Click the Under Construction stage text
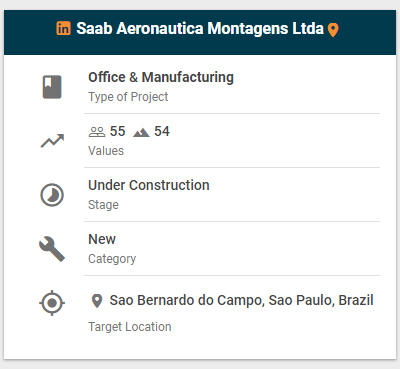Viewport: 400px width, 369px height. [149, 185]
